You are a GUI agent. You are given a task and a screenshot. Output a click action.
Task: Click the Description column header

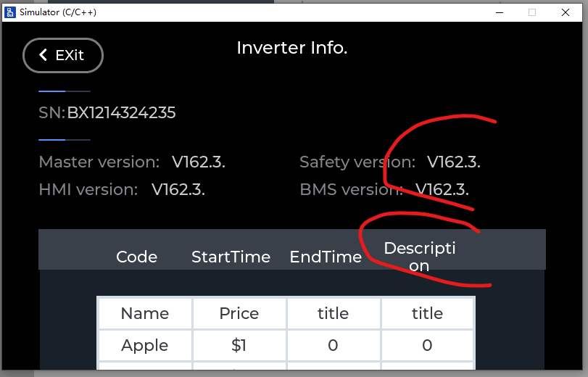coord(420,257)
